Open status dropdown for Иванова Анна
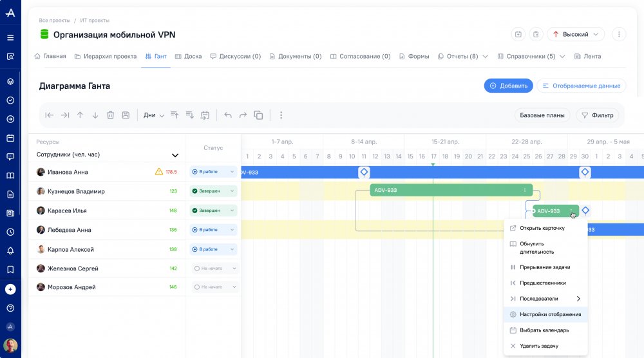Viewport: 644px width, 358px height. 213,172
